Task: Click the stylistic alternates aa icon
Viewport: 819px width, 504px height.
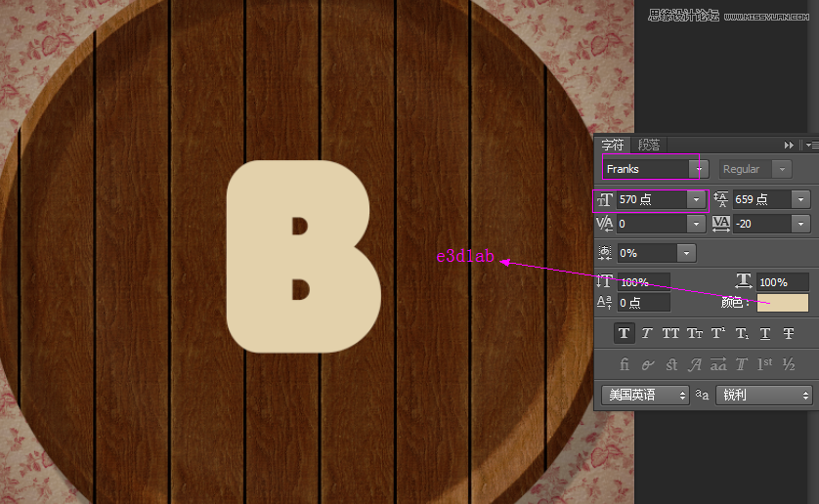Action: (718, 364)
